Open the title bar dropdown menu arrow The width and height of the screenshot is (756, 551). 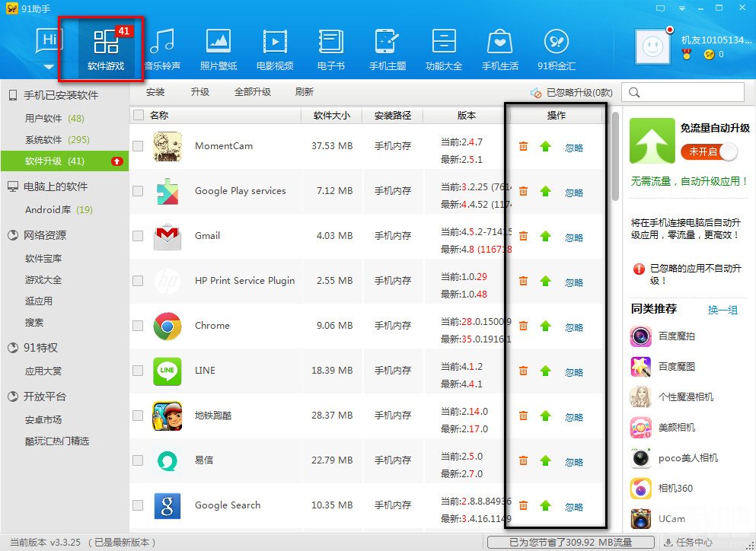point(682,8)
